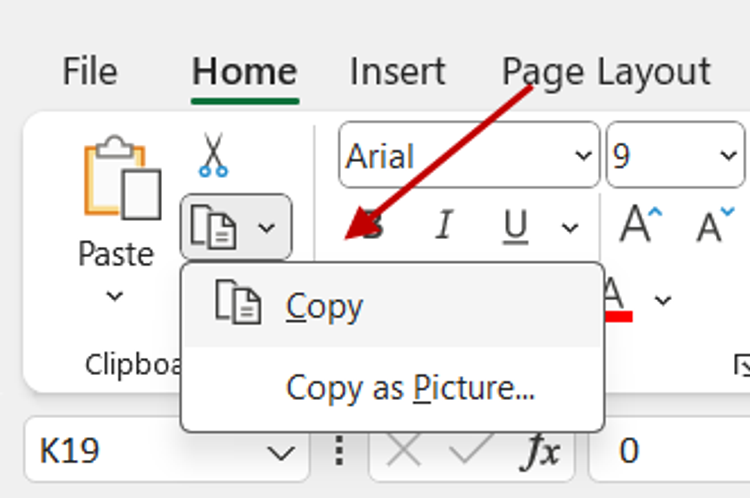
Task: Click Increase Font Size icon
Action: [640, 223]
